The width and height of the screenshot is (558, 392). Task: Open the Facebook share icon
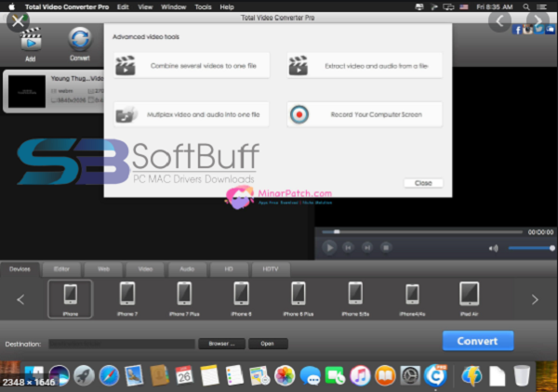(517, 30)
